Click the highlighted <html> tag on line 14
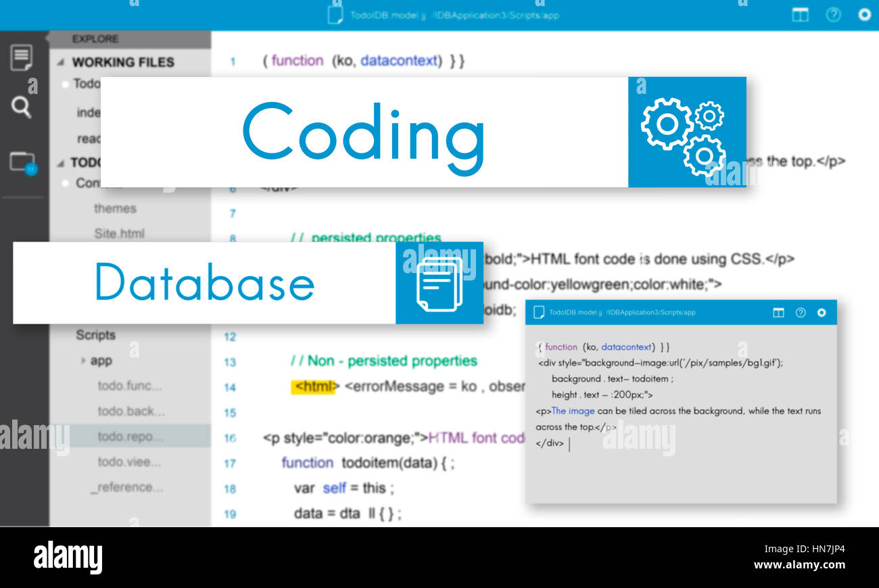 [x=314, y=387]
